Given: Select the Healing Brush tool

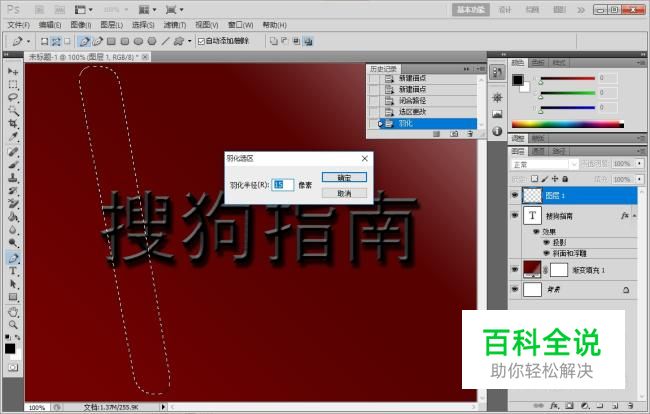Looking at the screenshot, I should (13, 152).
